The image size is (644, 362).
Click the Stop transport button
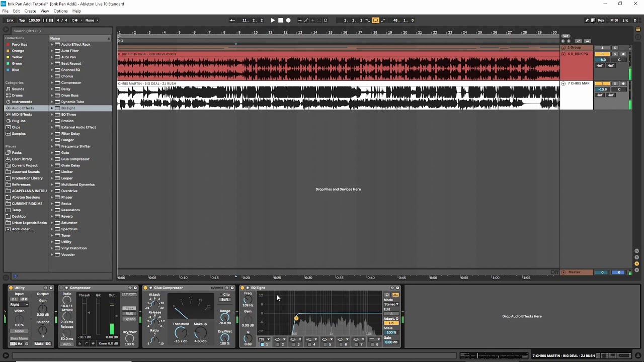click(280, 20)
